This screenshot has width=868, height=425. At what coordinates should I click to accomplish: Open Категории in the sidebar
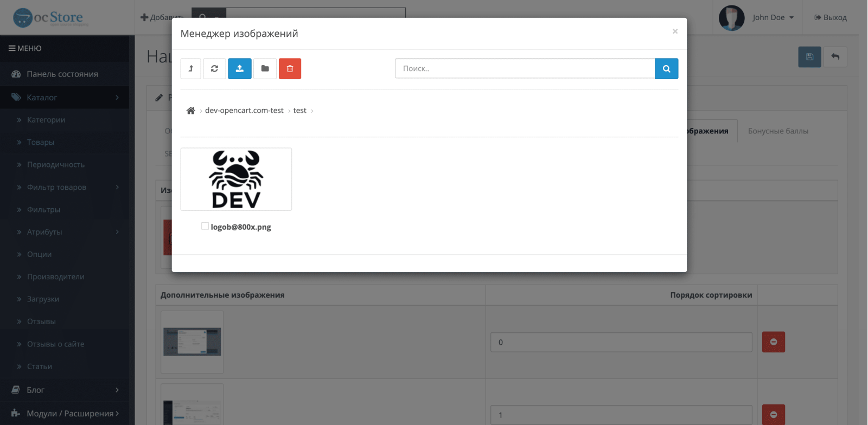coord(46,120)
